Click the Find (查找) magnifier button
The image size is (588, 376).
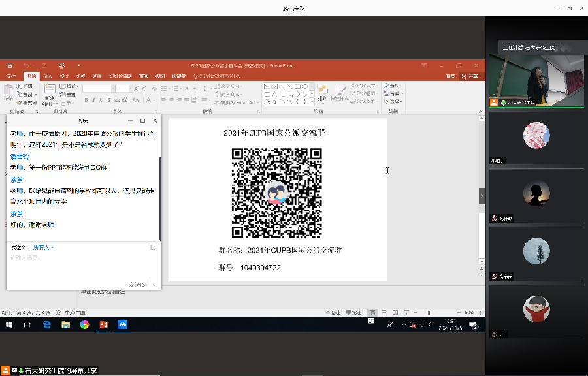[x=391, y=86]
